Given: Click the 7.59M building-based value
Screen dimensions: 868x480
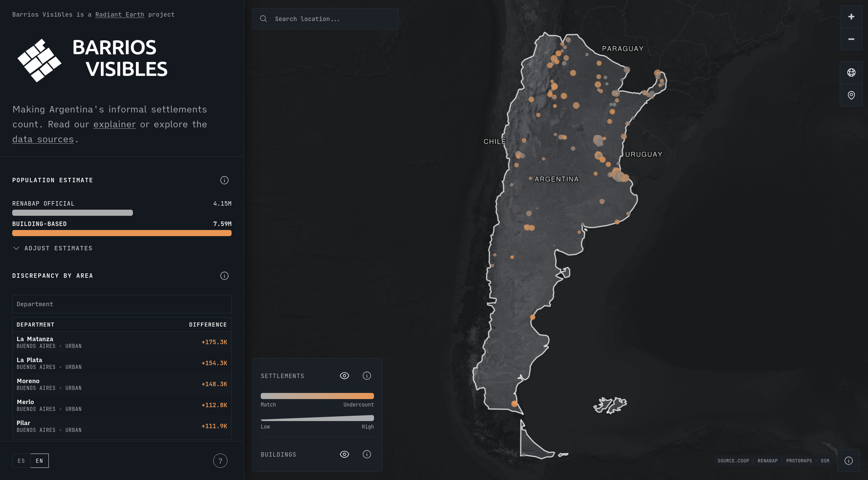Looking at the screenshot, I should pos(222,224).
